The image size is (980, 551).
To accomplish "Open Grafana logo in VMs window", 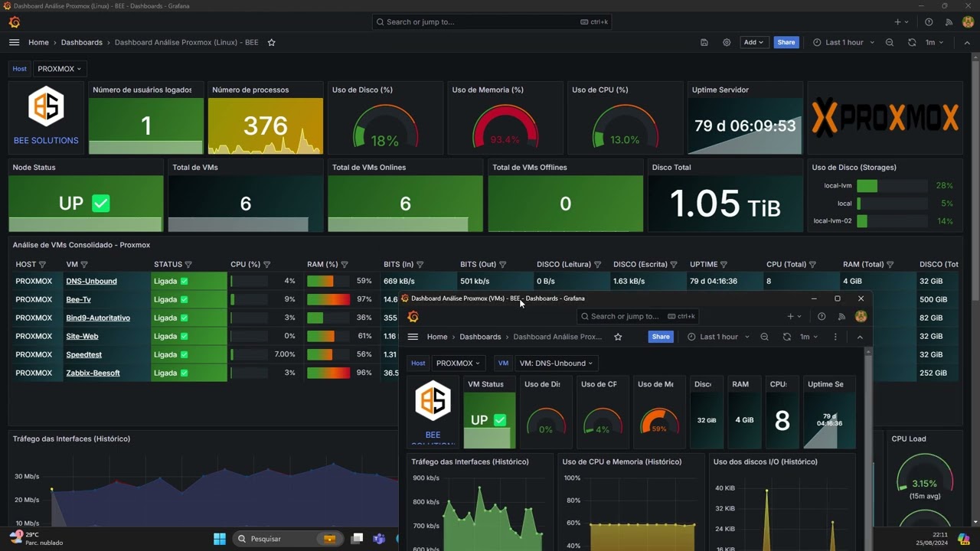I will point(413,317).
